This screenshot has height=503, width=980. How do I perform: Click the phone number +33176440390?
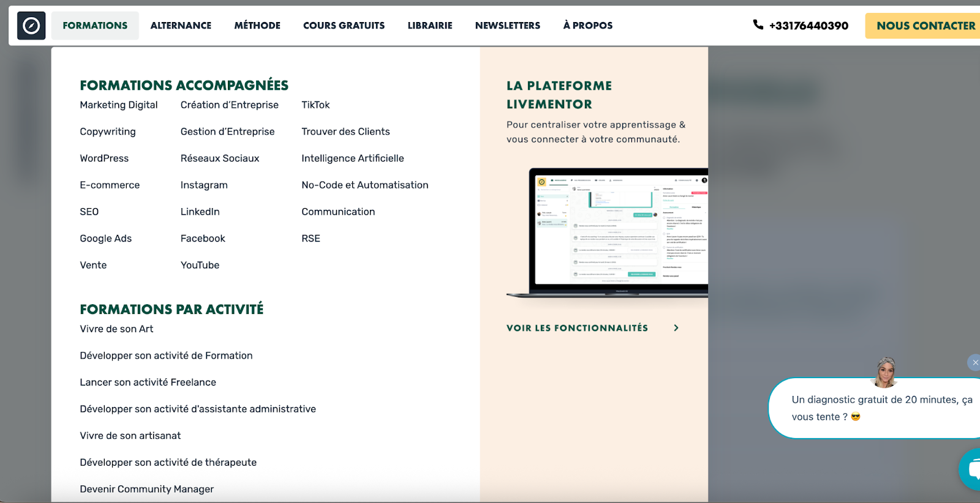809,26
